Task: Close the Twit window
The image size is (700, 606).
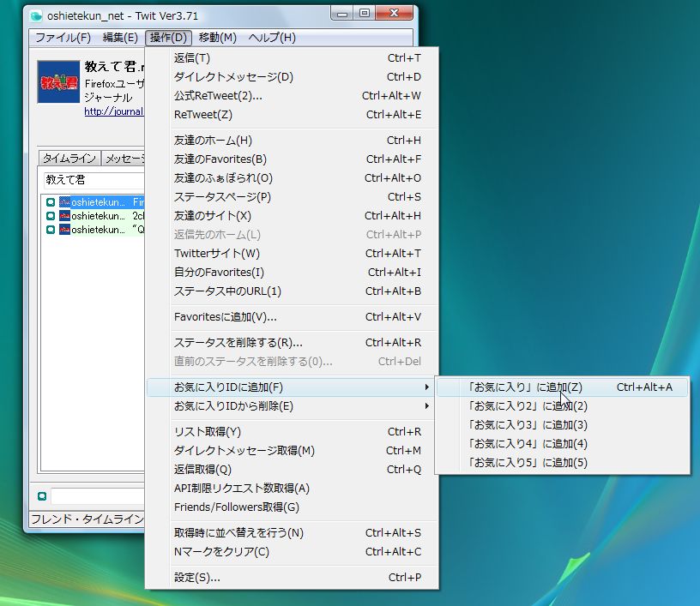Action: coord(395,14)
